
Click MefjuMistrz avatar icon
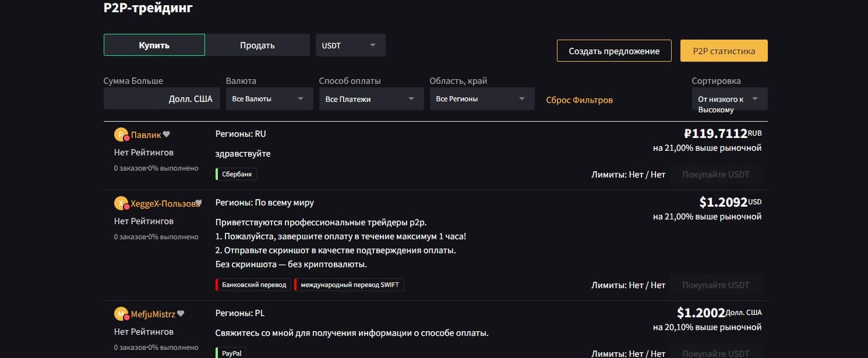tap(121, 314)
